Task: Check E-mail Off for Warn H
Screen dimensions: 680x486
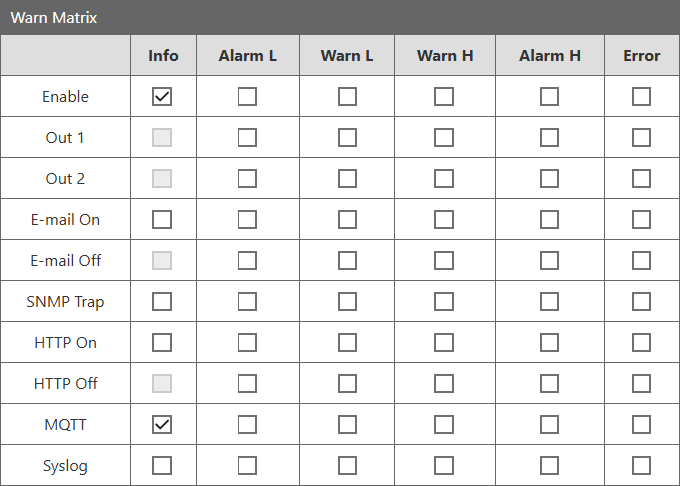Action: point(444,261)
